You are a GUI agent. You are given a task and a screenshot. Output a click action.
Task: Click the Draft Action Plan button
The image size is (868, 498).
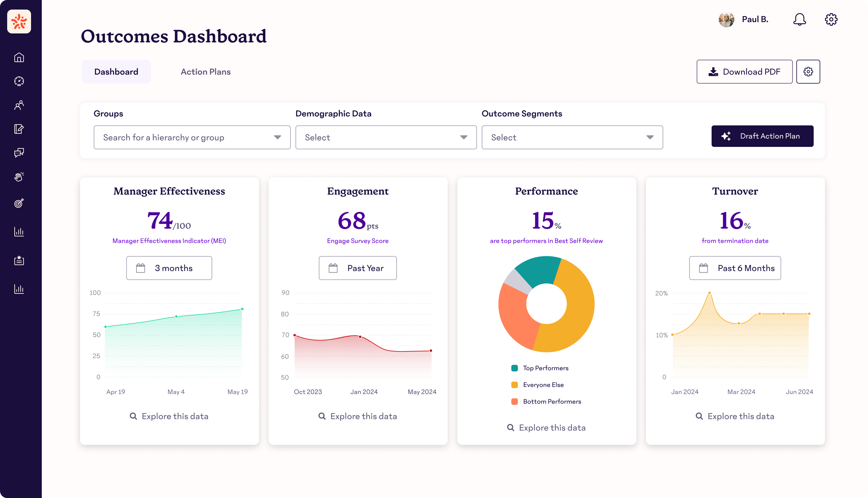click(762, 136)
